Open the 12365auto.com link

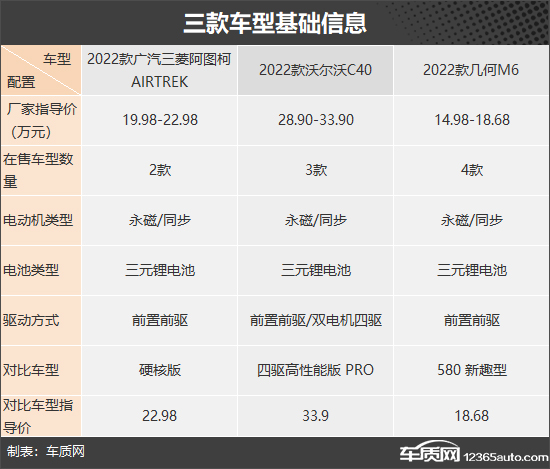[x=506, y=457]
